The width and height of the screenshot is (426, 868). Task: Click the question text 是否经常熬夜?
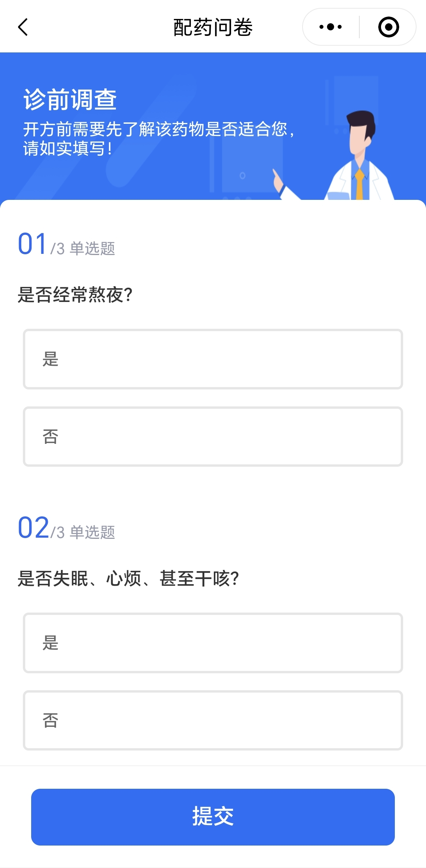click(75, 295)
